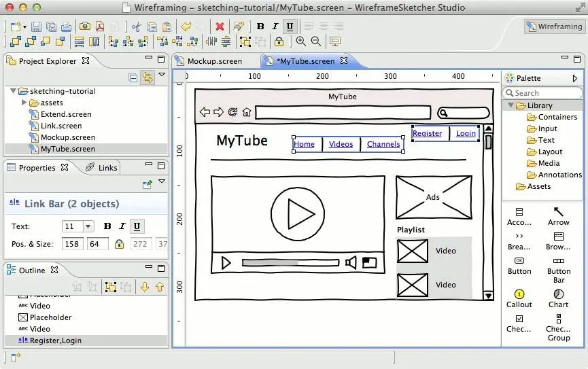This screenshot has width=588, height=369.
Task: Export screenshot with the camera icon
Action: (85, 27)
